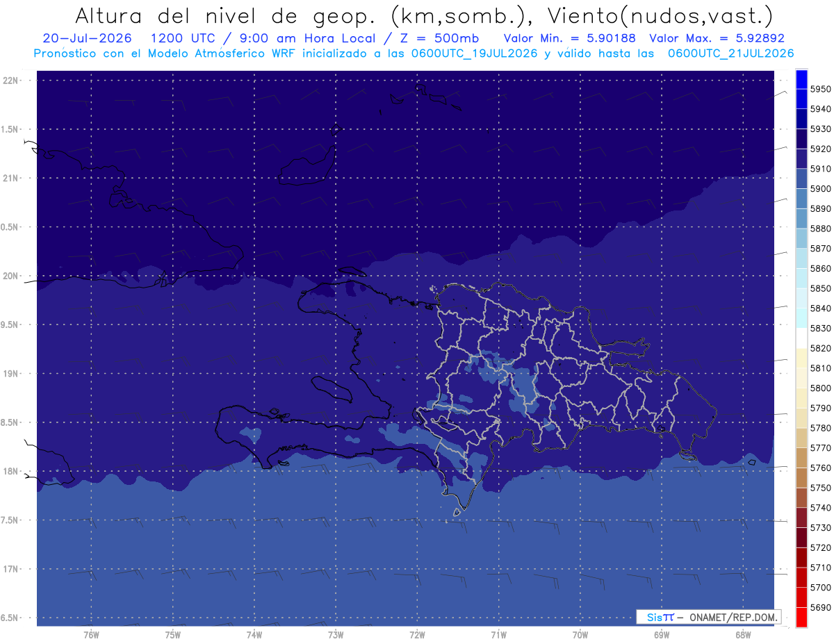
Task: Click the '21N' latitude label
Action: [11, 179]
